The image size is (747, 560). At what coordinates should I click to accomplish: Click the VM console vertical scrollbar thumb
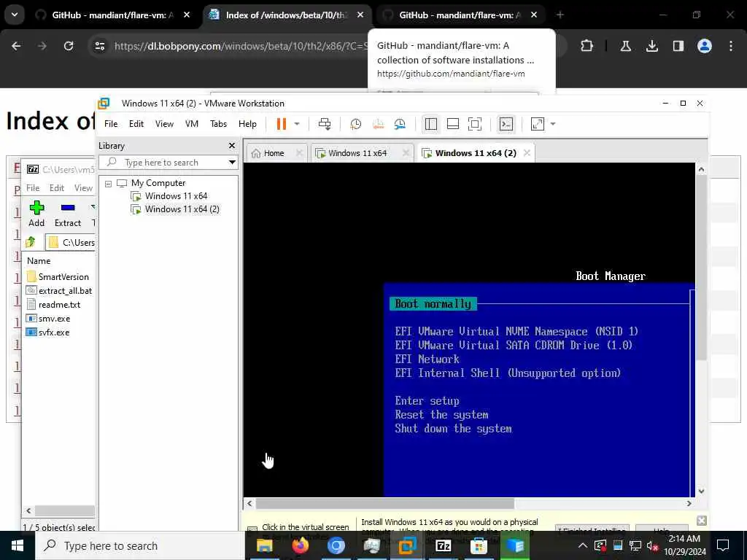(x=701, y=268)
